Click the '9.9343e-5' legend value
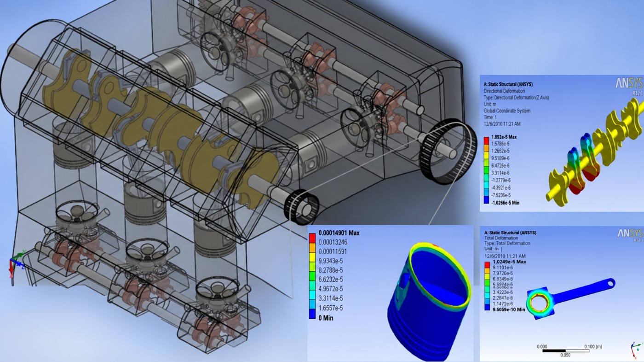The height and width of the screenshot is (362, 644). click(x=331, y=261)
